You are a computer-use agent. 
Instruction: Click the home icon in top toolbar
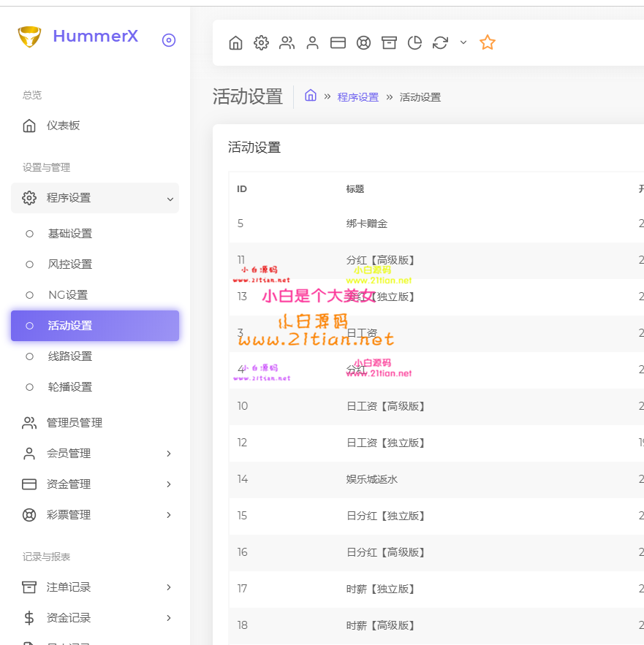tap(235, 43)
